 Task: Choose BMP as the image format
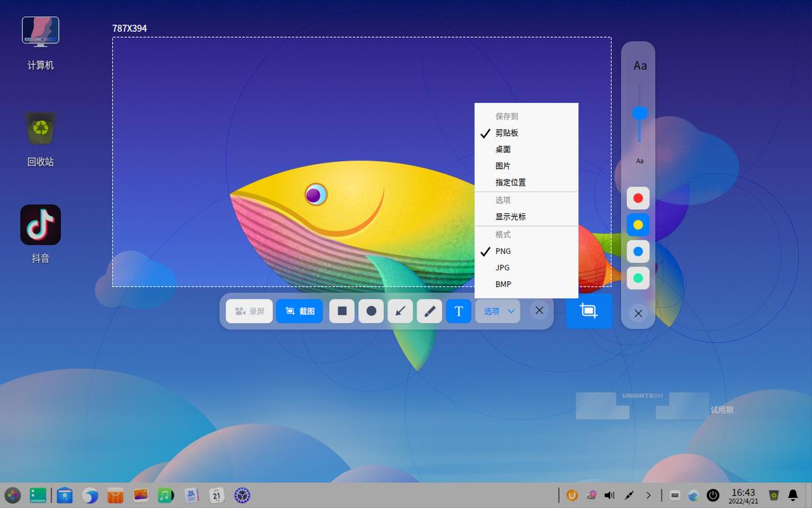(503, 284)
